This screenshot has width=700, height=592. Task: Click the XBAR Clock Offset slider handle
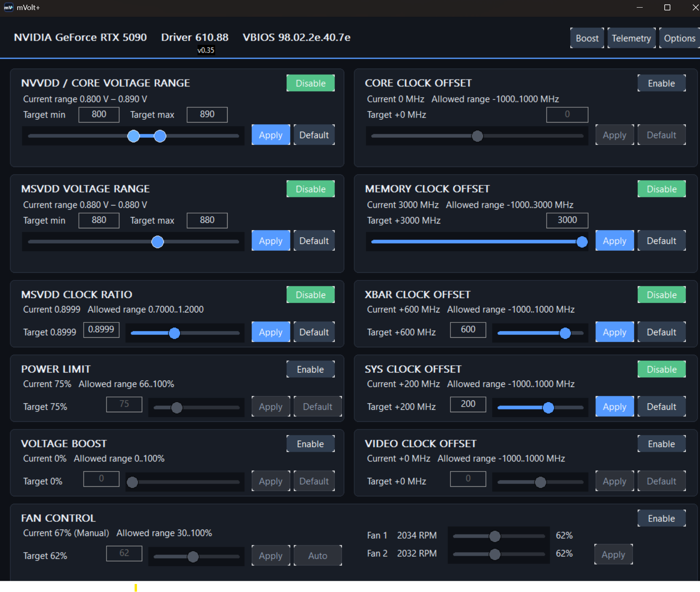coord(565,333)
